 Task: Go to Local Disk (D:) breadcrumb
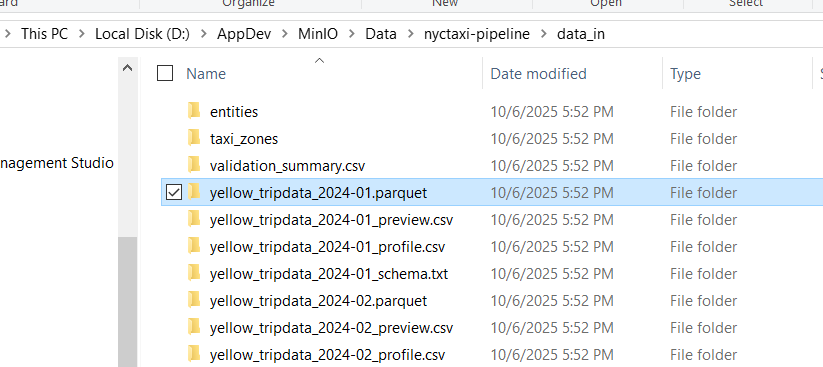pos(142,34)
